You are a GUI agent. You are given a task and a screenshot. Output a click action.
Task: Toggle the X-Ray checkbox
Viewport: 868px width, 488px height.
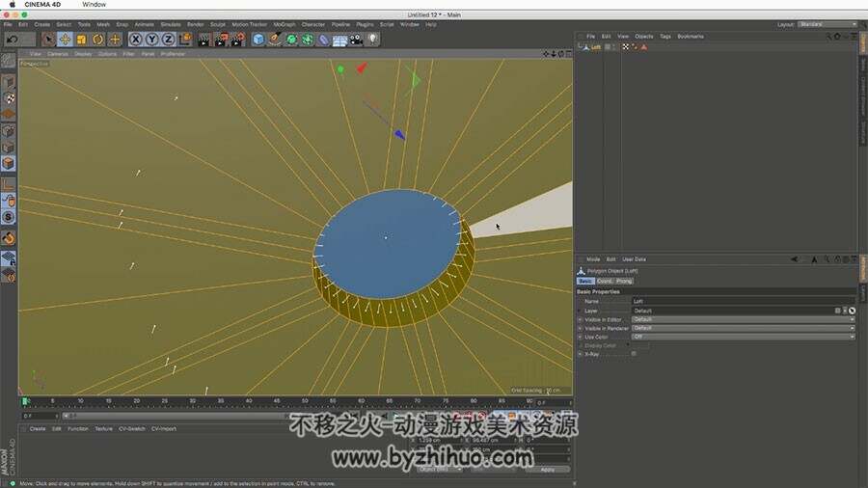634,354
